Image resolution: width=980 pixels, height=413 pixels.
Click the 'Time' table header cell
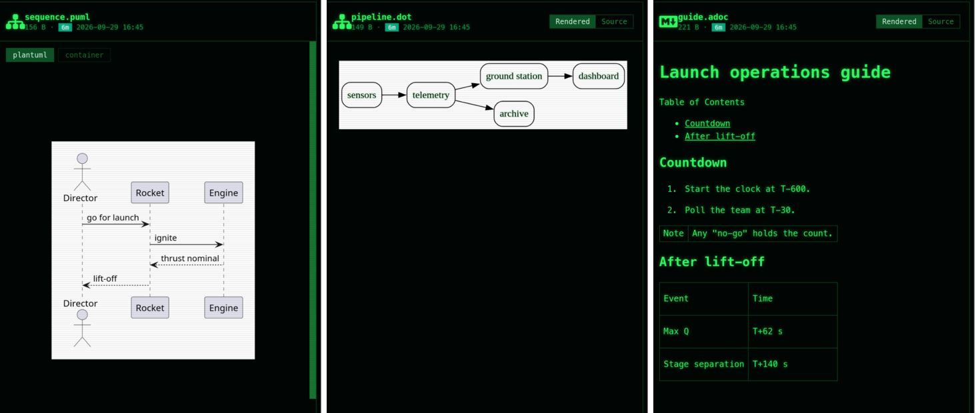pyautogui.click(x=793, y=298)
